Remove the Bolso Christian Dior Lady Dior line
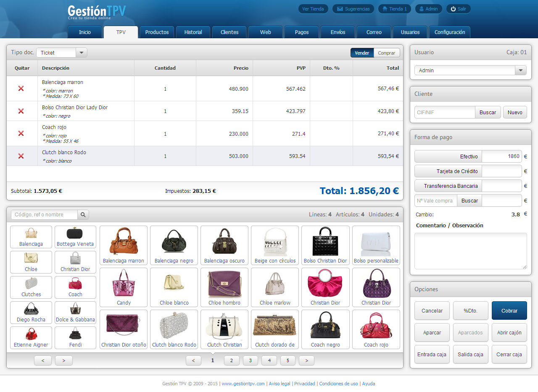Viewport: 538px width, 392px height. (21, 111)
